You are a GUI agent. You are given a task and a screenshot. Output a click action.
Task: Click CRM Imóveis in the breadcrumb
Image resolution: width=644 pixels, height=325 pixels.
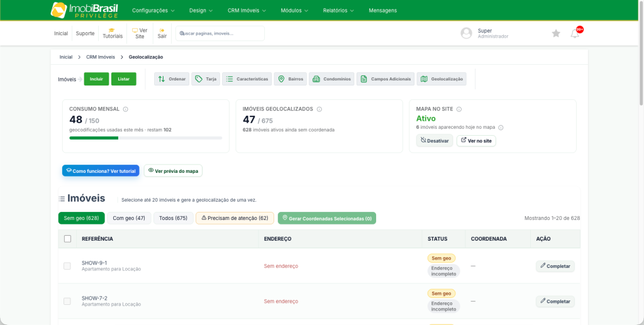point(101,57)
